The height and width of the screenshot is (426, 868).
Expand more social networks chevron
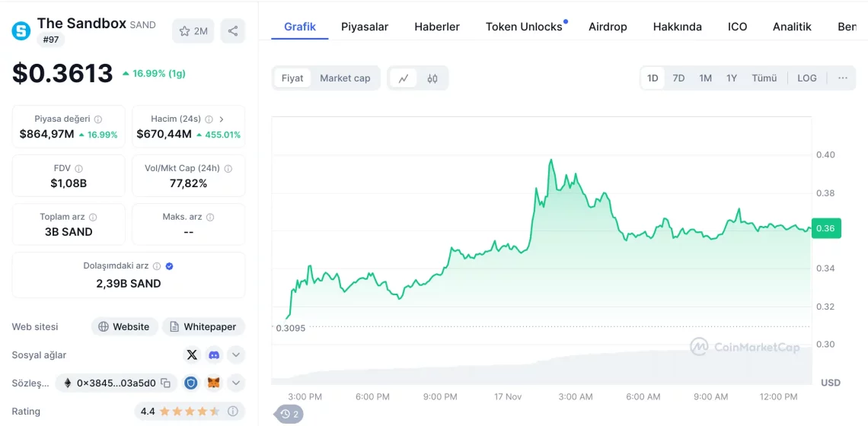[x=236, y=354]
